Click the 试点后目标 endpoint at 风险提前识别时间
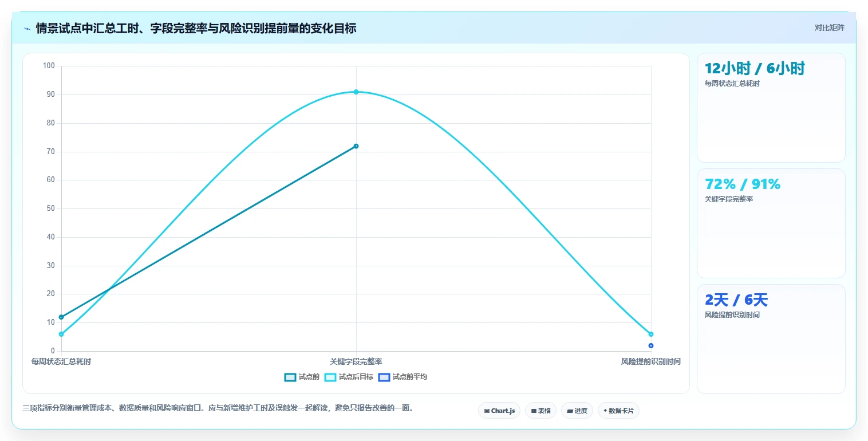The width and height of the screenshot is (868, 441). (x=651, y=334)
